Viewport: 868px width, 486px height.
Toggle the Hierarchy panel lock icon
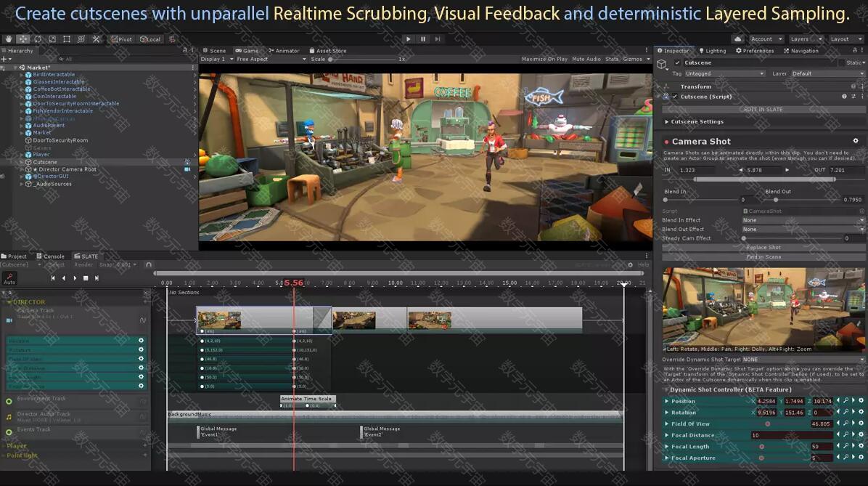tap(185, 50)
